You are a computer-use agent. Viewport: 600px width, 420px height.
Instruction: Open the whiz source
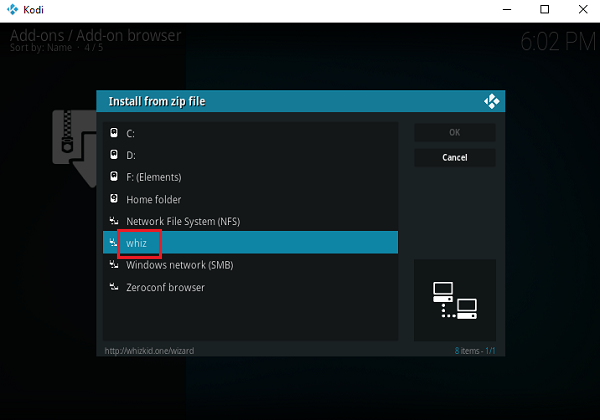tap(250, 243)
